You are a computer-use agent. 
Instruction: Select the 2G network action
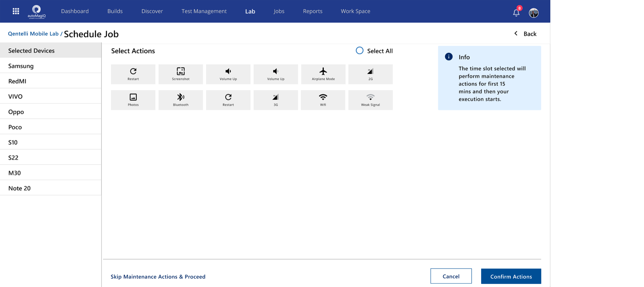[371, 74]
